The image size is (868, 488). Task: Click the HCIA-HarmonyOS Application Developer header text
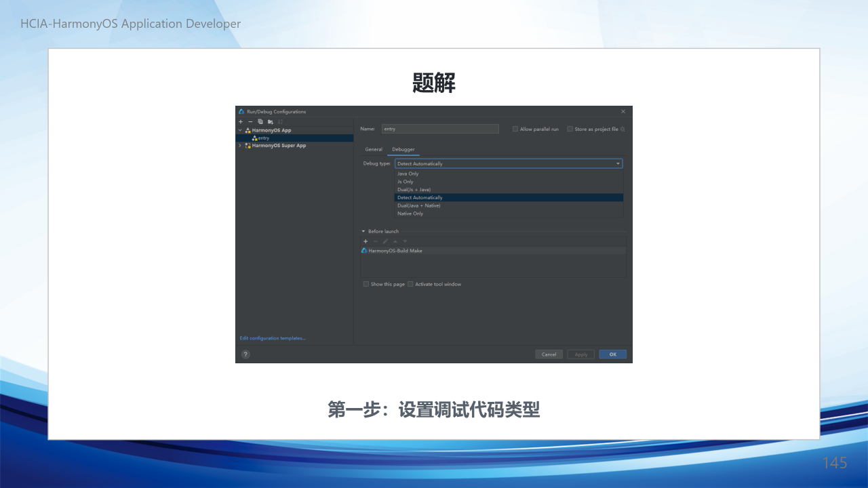[x=130, y=24]
